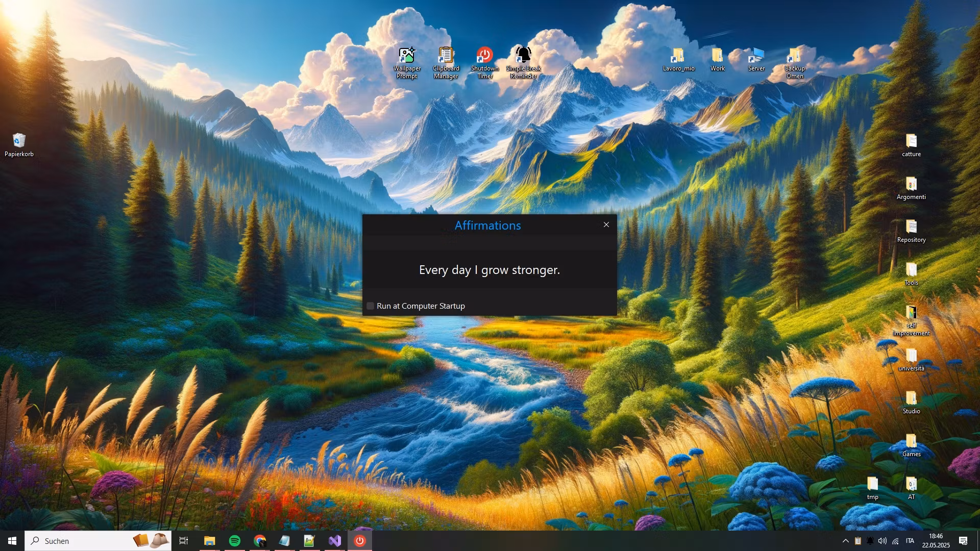980x551 pixels.
Task: Select the Backup Omen folder shortcut
Action: click(x=795, y=63)
